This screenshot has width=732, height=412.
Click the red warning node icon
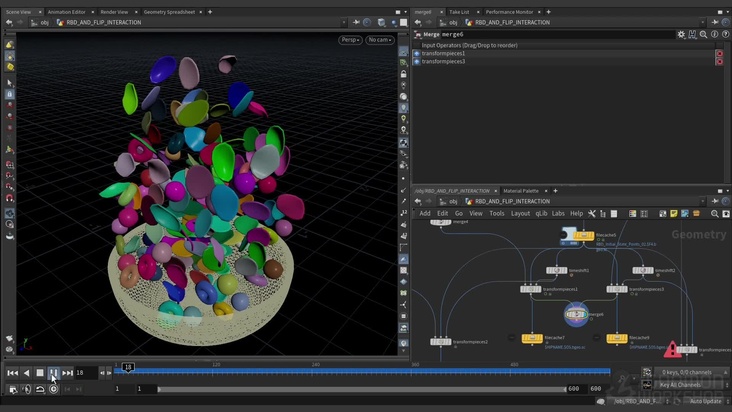click(672, 349)
